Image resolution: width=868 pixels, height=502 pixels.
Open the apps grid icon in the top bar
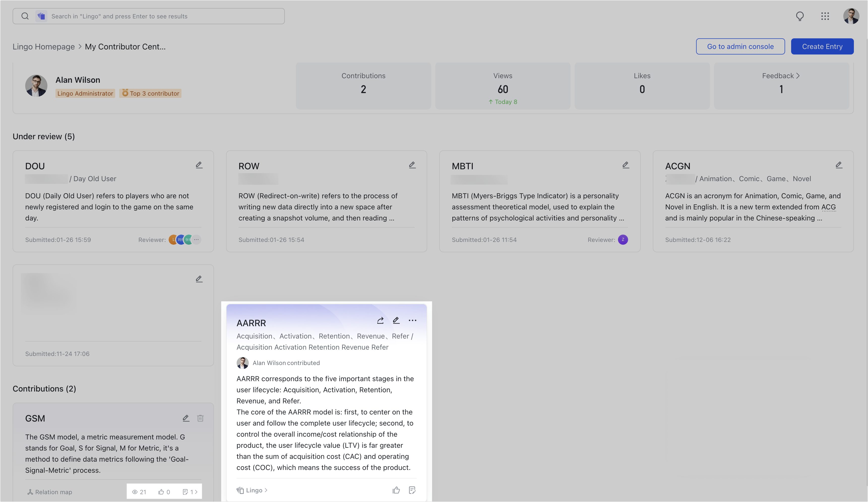pos(825,16)
